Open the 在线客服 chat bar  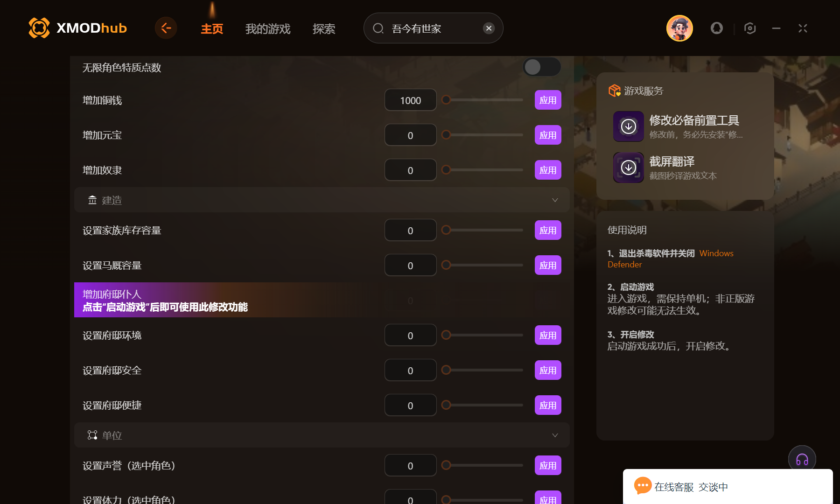728,487
